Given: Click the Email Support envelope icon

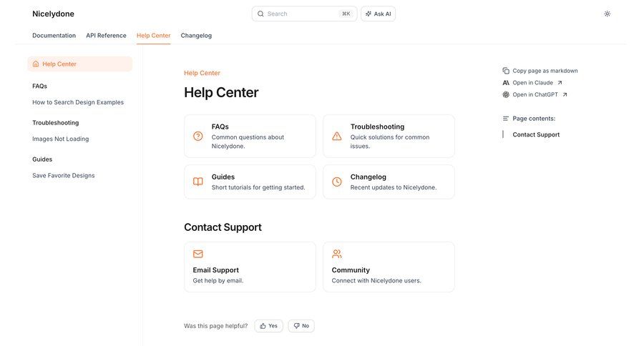Looking at the screenshot, I should [198, 254].
